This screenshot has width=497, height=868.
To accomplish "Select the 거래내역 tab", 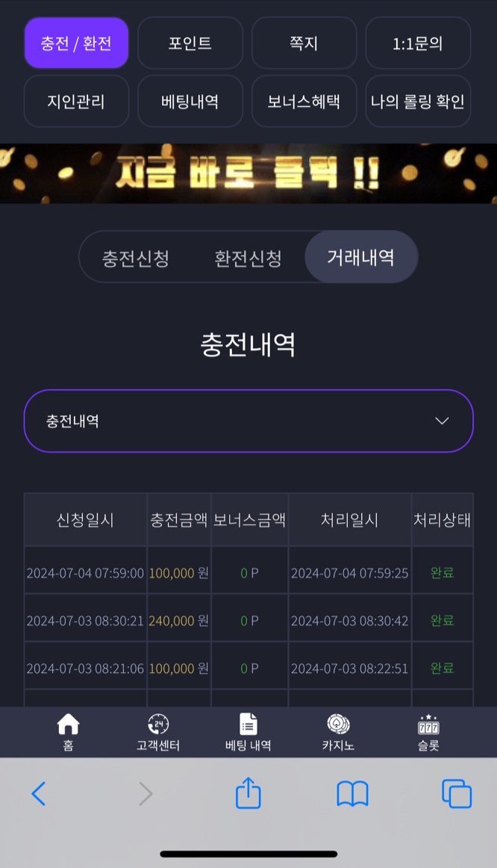I will click(x=361, y=257).
